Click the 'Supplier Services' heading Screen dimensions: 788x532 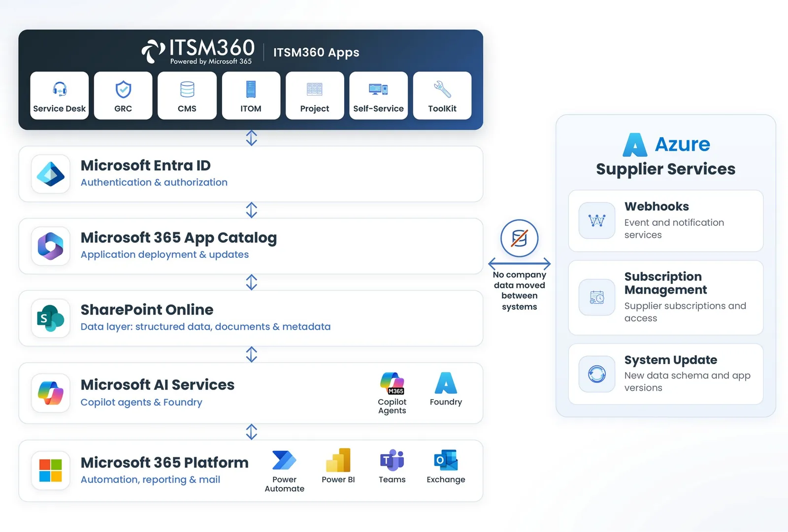pyautogui.click(x=666, y=169)
